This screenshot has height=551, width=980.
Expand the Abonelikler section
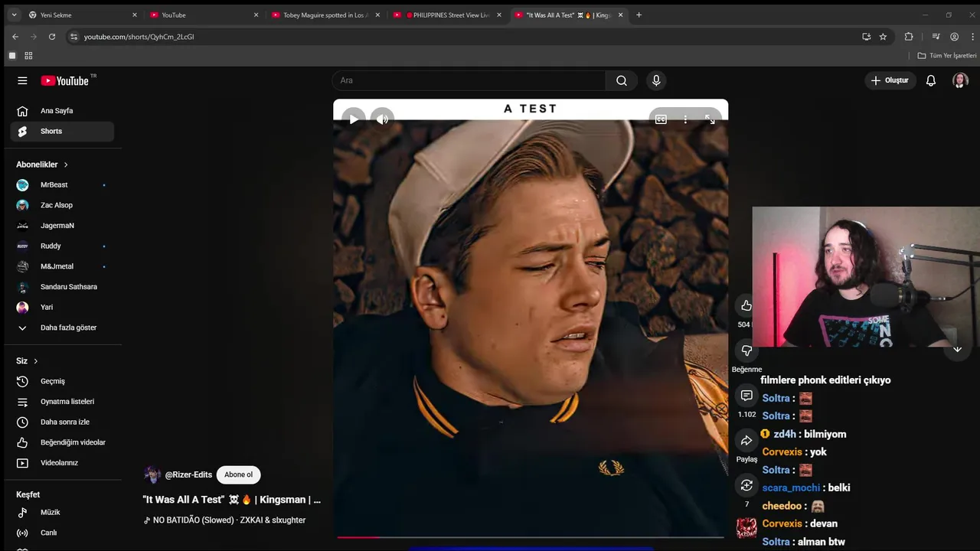pyautogui.click(x=42, y=165)
